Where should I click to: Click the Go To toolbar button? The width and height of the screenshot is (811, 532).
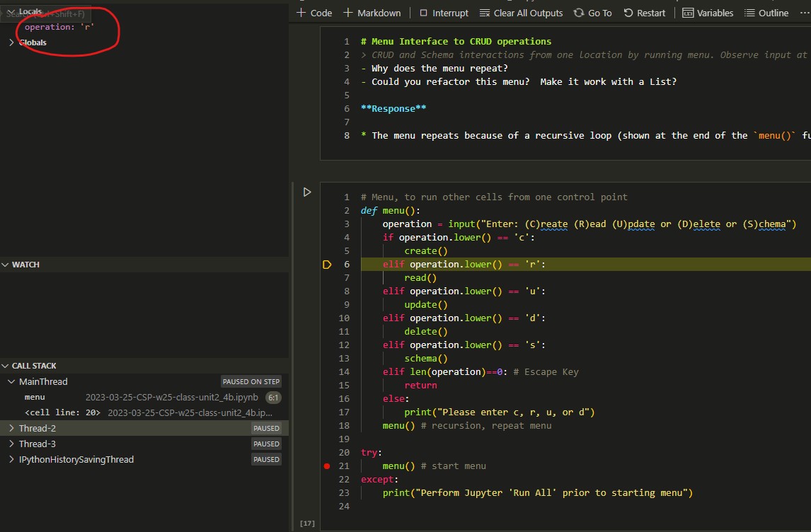click(593, 13)
